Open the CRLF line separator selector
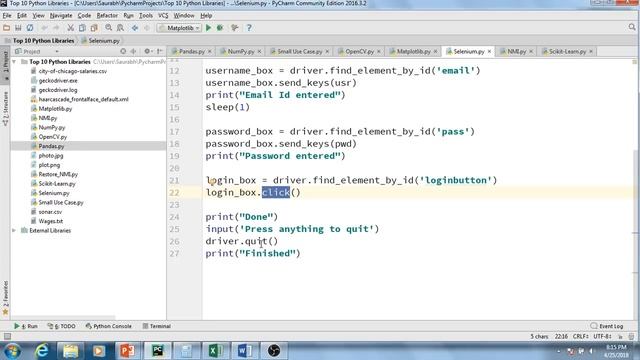The height and width of the screenshot is (360, 640). coord(580,337)
